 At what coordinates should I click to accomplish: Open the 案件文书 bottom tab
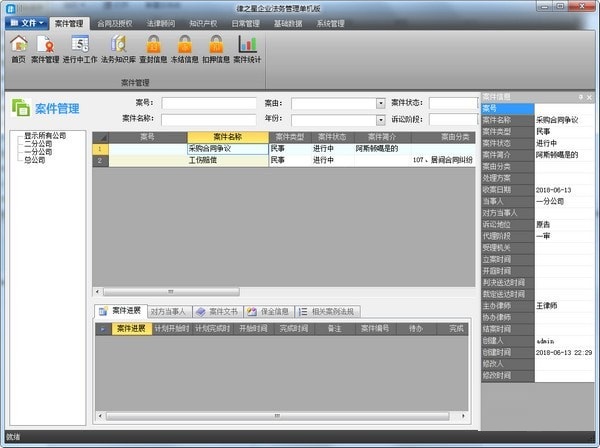[x=217, y=312]
